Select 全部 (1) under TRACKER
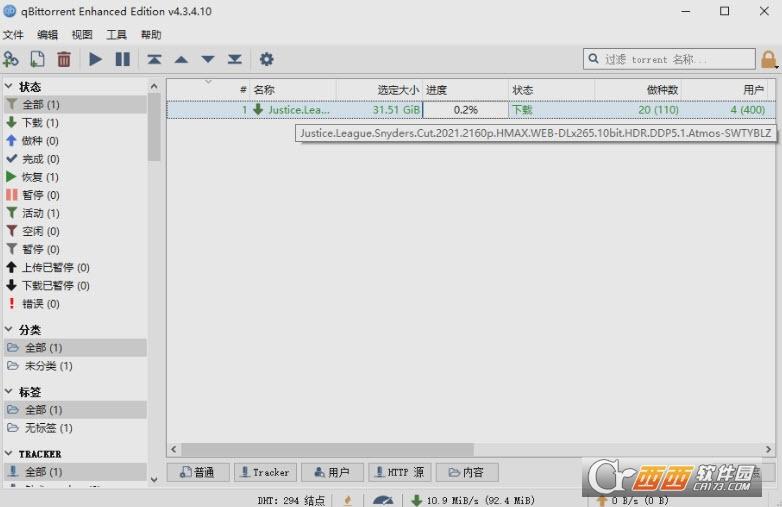The width and height of the screenshot is (782, 507). pyautogui.click(x=75, y=472)
